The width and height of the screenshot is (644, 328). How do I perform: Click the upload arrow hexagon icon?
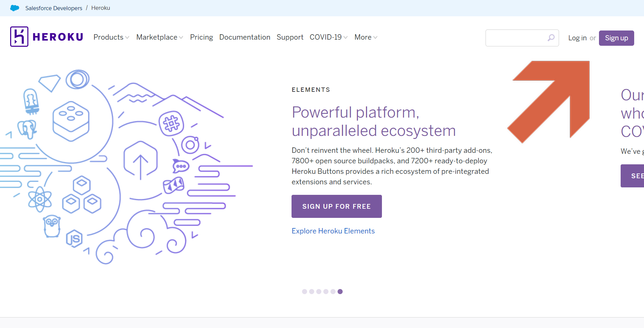click(141, 161)
